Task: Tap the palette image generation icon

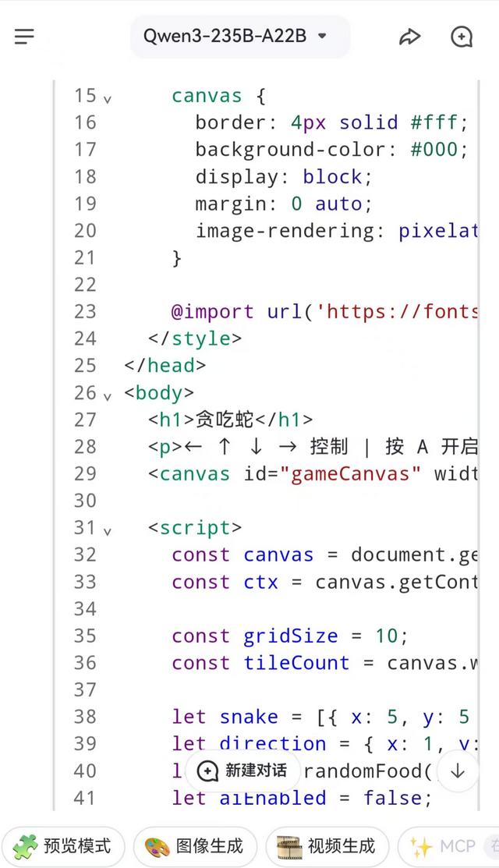Action: click(157, 846)
